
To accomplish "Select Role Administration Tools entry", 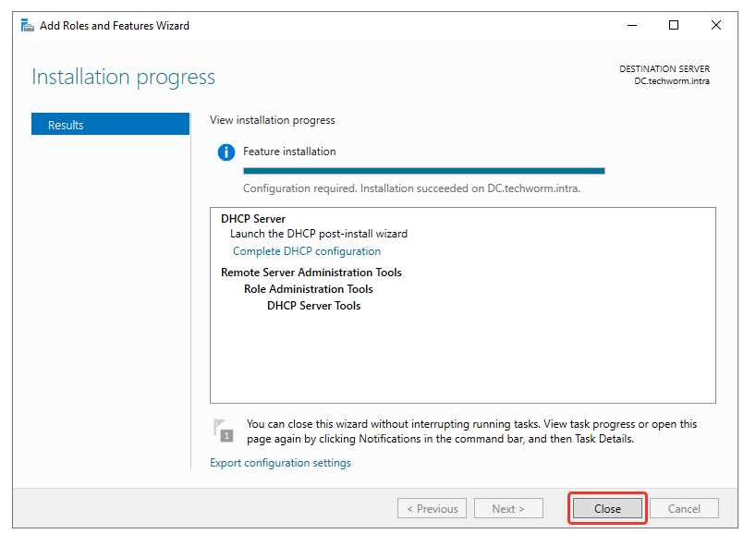I will coord(308,289).
